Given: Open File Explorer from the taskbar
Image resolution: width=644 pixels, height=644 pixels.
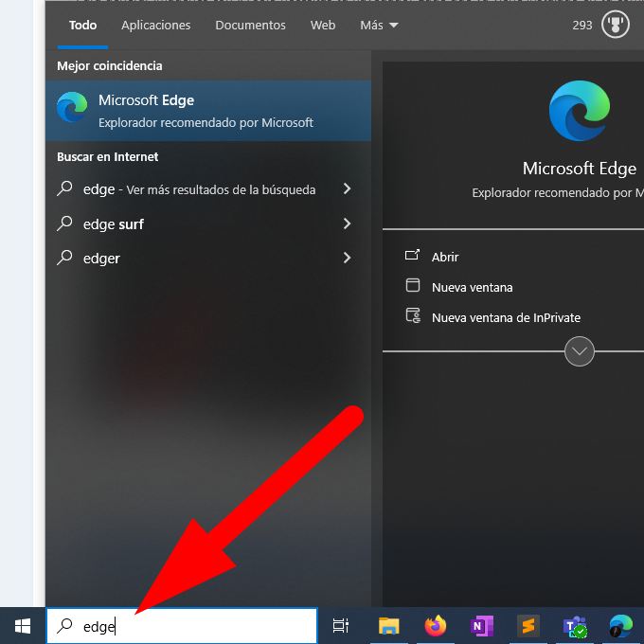Looking at the screenshot, I should pyautogui.click(x=388, y=626).
